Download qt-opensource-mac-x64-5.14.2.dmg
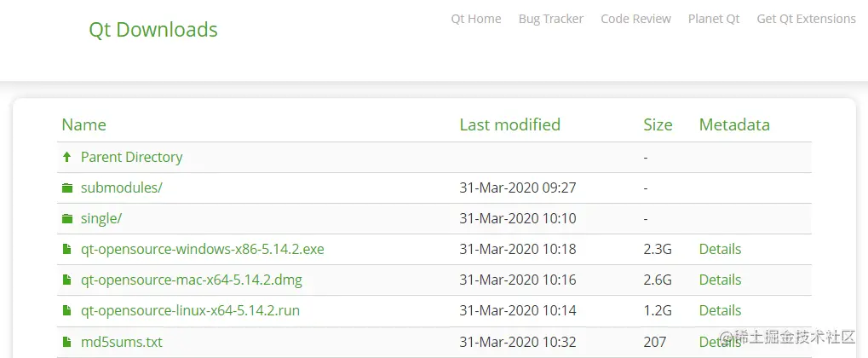Image resolution: width=868 pixels, height=358 pixels. click(191, 280)
